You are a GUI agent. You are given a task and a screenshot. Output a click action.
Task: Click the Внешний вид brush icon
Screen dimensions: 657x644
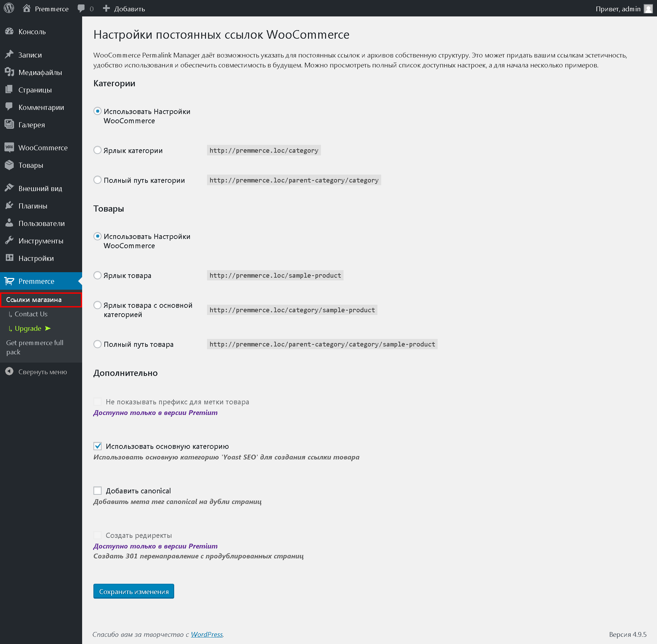point(9,188)
